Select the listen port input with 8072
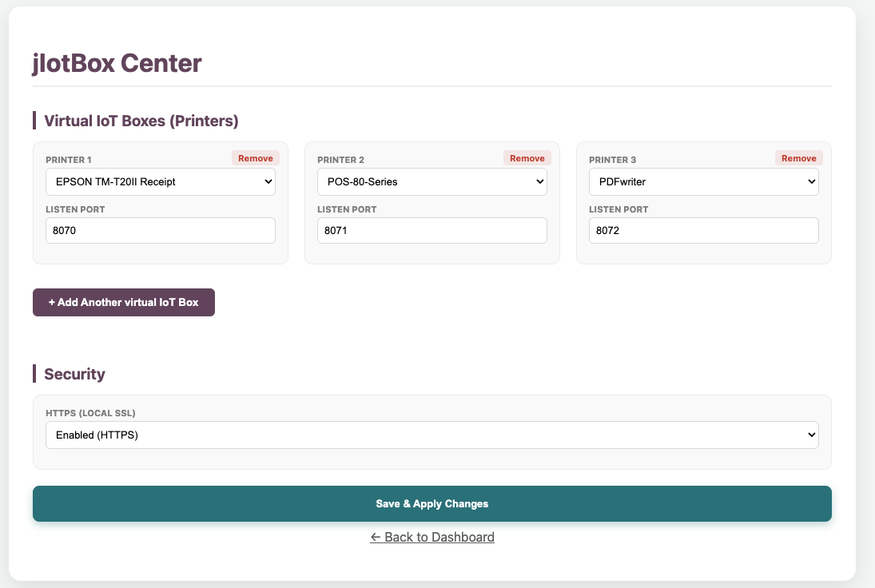875x588 pixels. [704, 230]
